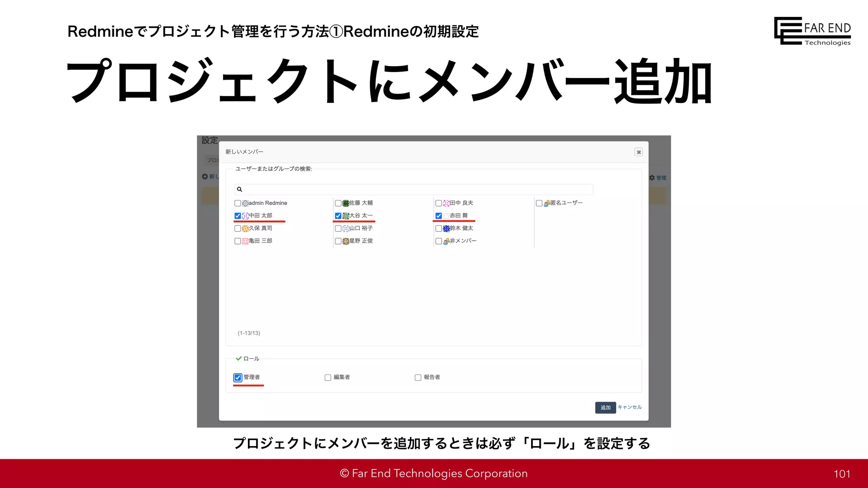868x488 pixels.
Task: Click the 佐藤 大輔 avatar icon
Action: pyautogui.click(x=346, y=203)
